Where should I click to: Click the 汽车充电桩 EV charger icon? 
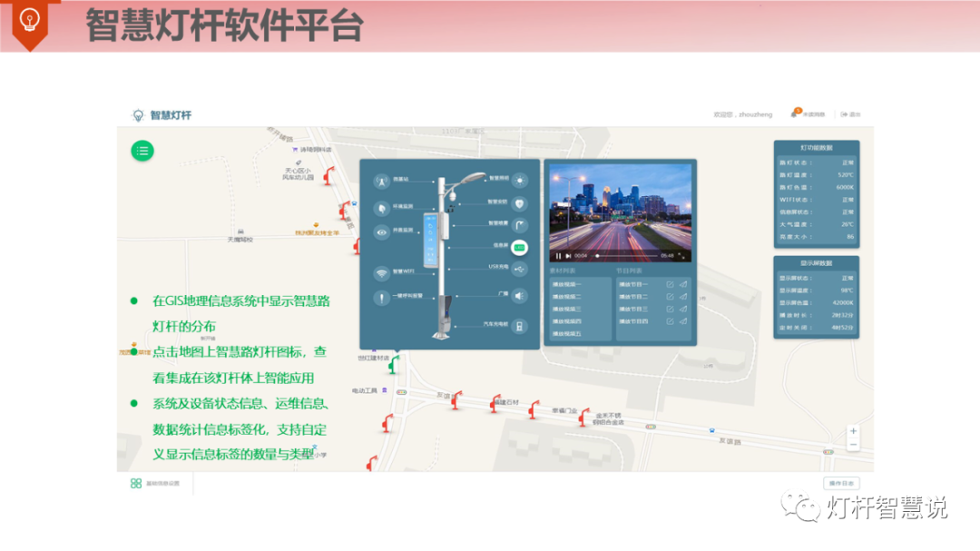(x=519, y=326)
